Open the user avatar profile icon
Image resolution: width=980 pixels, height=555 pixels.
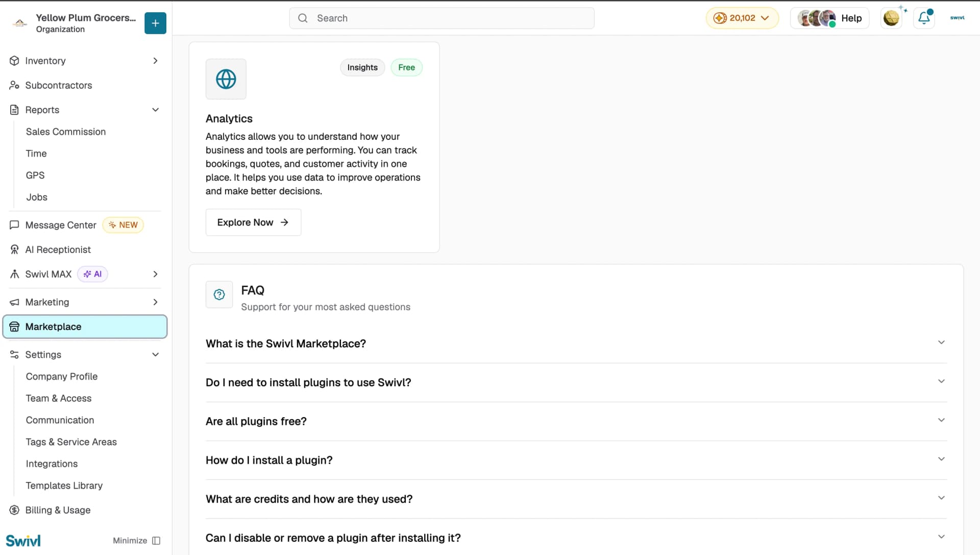(x=891, y=18)
